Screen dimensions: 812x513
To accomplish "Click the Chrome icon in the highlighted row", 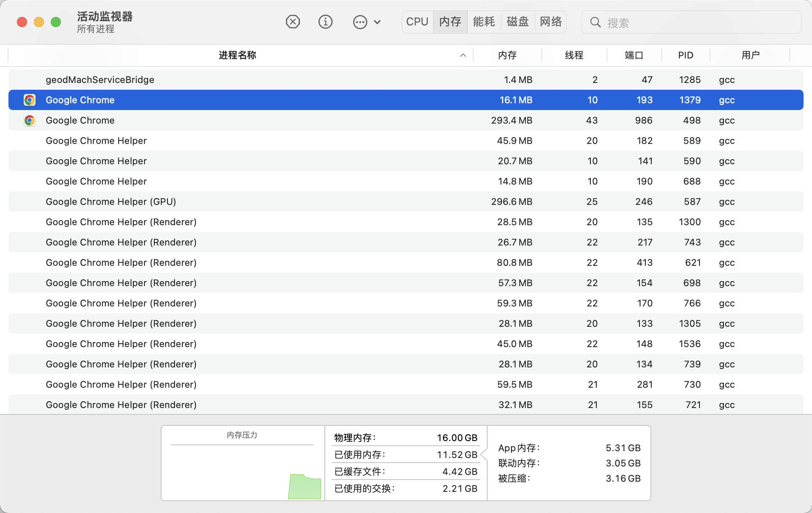I will click(x=30, y=100).
